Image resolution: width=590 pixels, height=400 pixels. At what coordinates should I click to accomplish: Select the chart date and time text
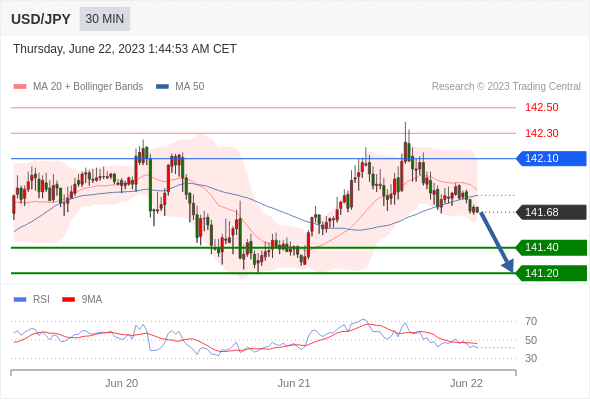click(125, 49)
